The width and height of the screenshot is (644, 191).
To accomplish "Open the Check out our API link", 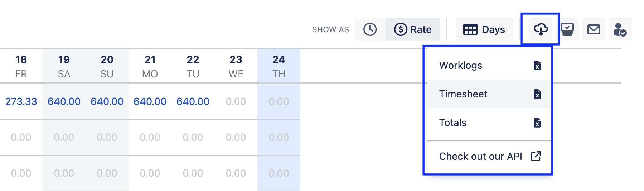I will click(x=480, y=156).
